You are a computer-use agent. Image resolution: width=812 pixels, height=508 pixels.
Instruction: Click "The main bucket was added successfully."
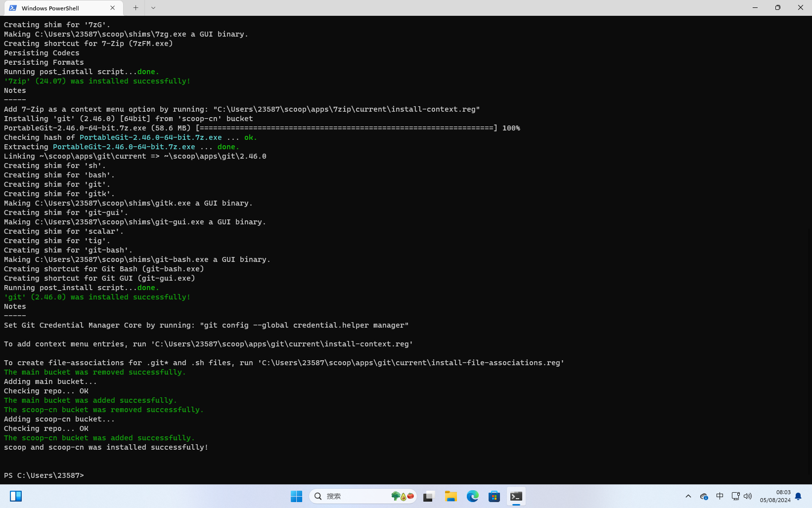[90, 400]
